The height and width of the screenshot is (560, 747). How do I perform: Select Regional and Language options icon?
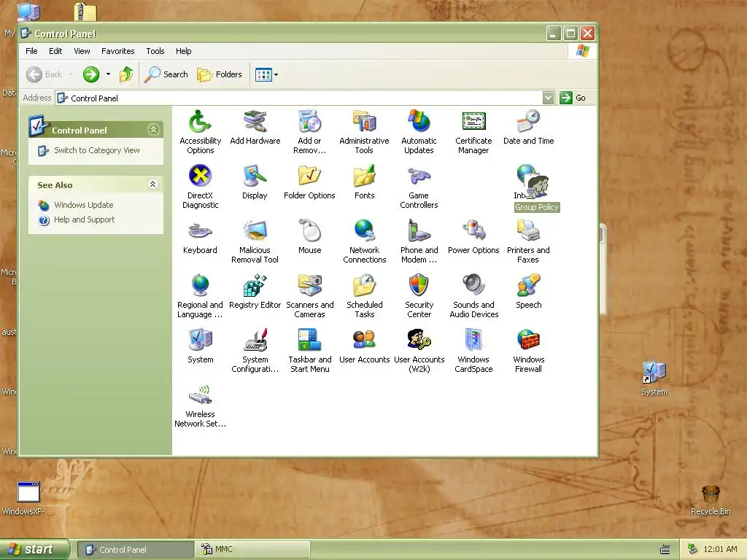[x=200, y=286]
